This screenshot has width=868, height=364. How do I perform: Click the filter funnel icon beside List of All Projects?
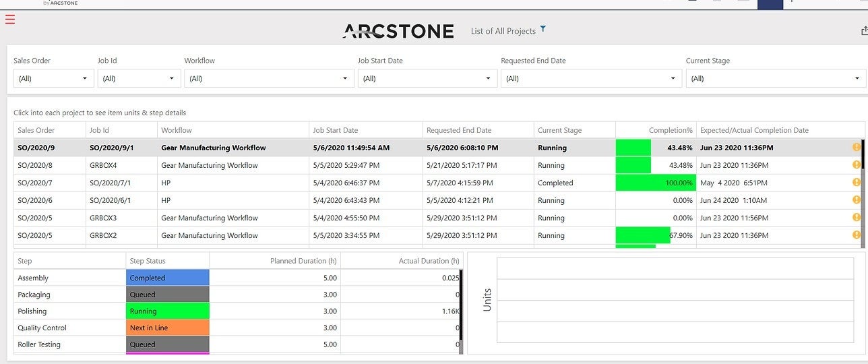(x=543, y=30)
